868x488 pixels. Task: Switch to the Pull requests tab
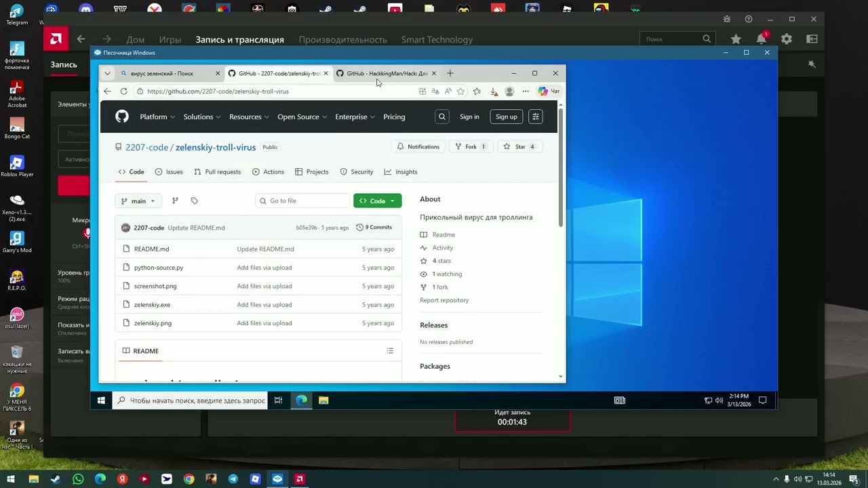(x=217, y=172)
